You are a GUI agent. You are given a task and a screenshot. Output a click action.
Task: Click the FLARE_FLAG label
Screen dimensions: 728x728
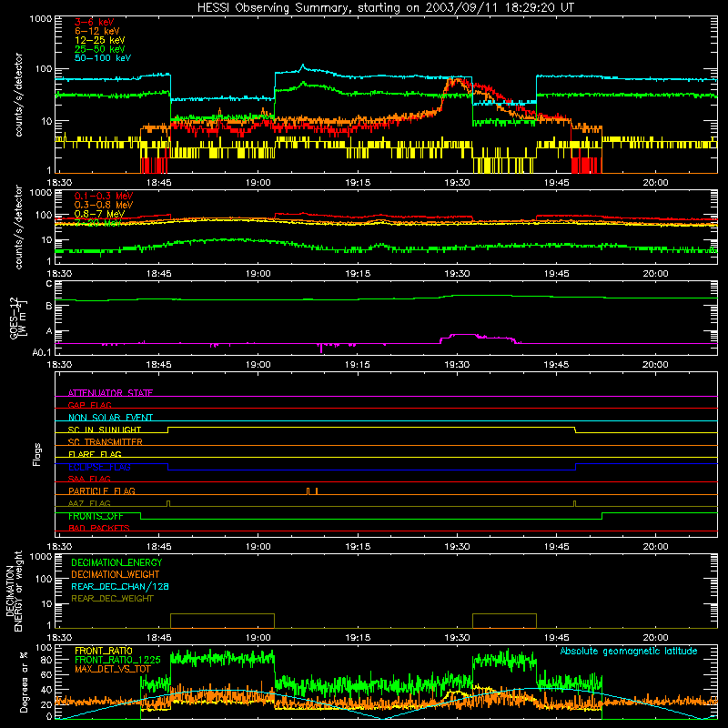[x=95, y=454]
